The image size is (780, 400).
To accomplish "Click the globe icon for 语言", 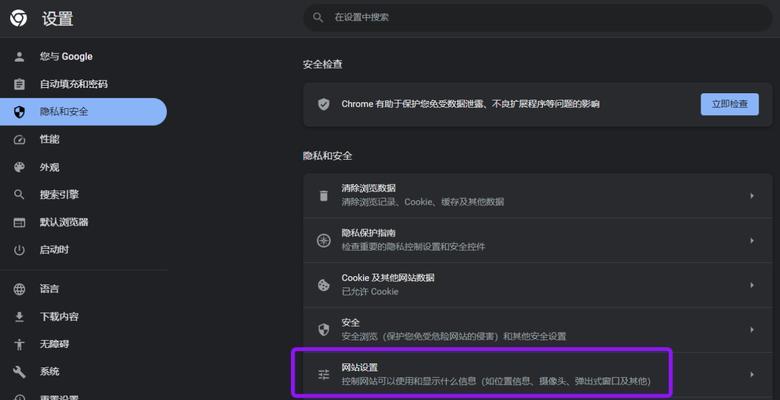I will tap(19, 289).
